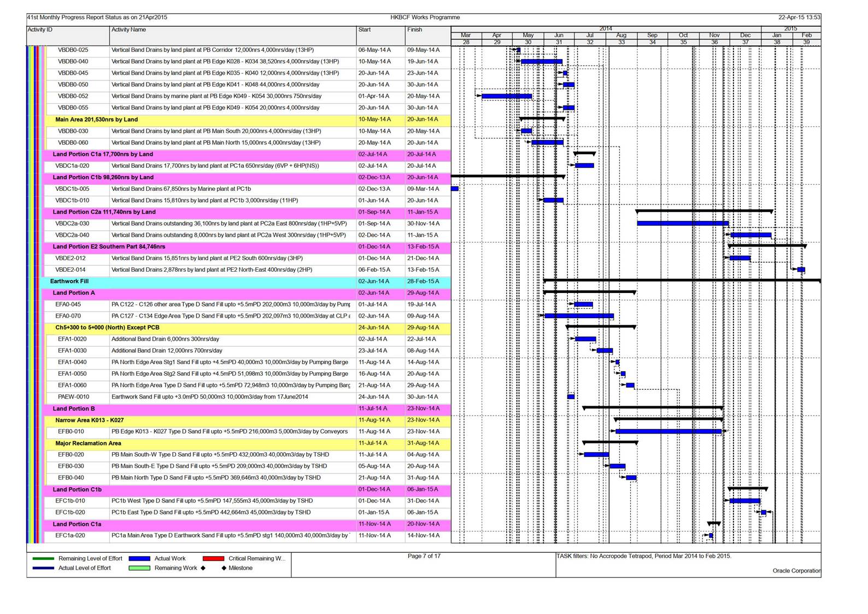Image resolution: width=868 pixels, height=614 pixels.
Task: Click the 22-Apr-15 13:53 timestamp
Action: (x=799, y=17)
